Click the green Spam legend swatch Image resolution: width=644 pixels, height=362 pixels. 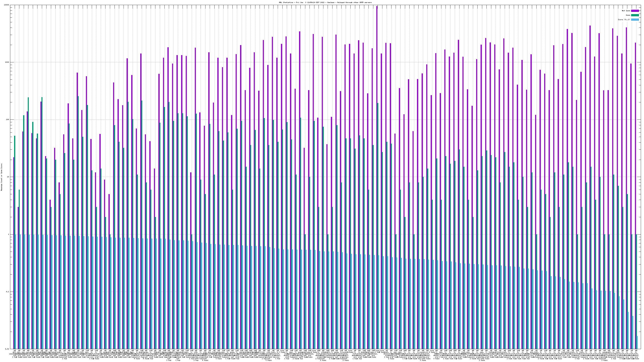(x=635, y=15)
